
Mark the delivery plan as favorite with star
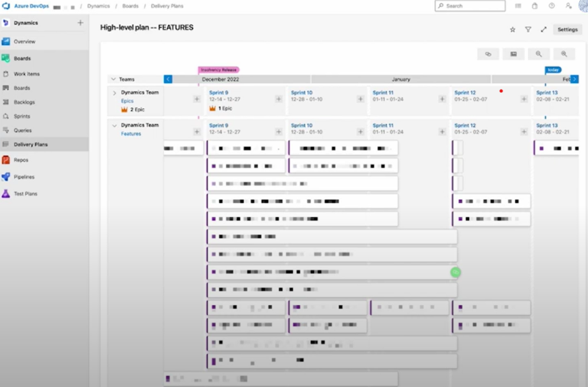[513, 30]
